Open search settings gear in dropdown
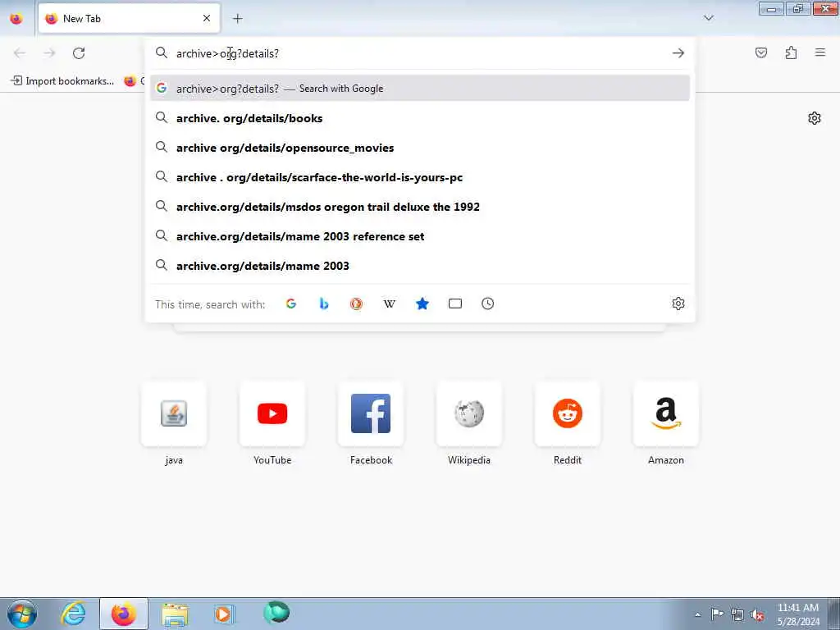The height and width of the screenshot is (630, 840). click(678, 304)
